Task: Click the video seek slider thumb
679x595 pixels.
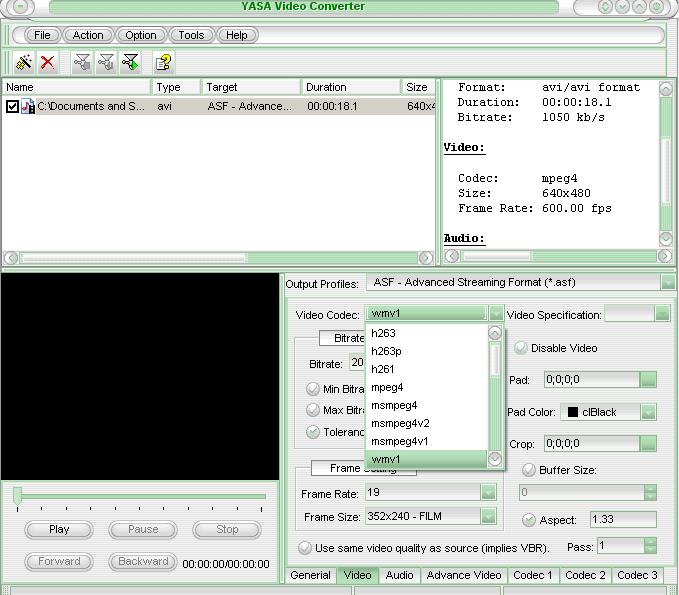Action: coord(17,495)
